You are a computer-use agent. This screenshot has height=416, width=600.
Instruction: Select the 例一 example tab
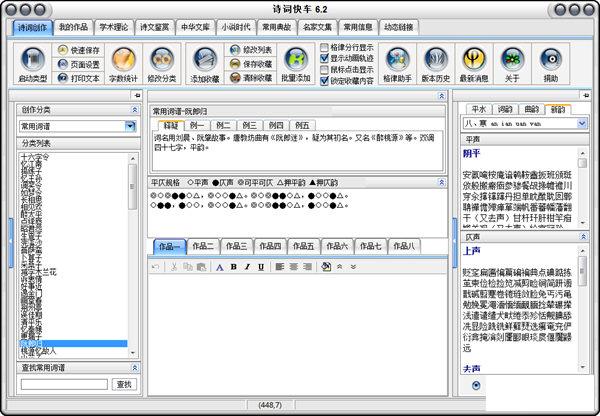[x=197, y=125]
